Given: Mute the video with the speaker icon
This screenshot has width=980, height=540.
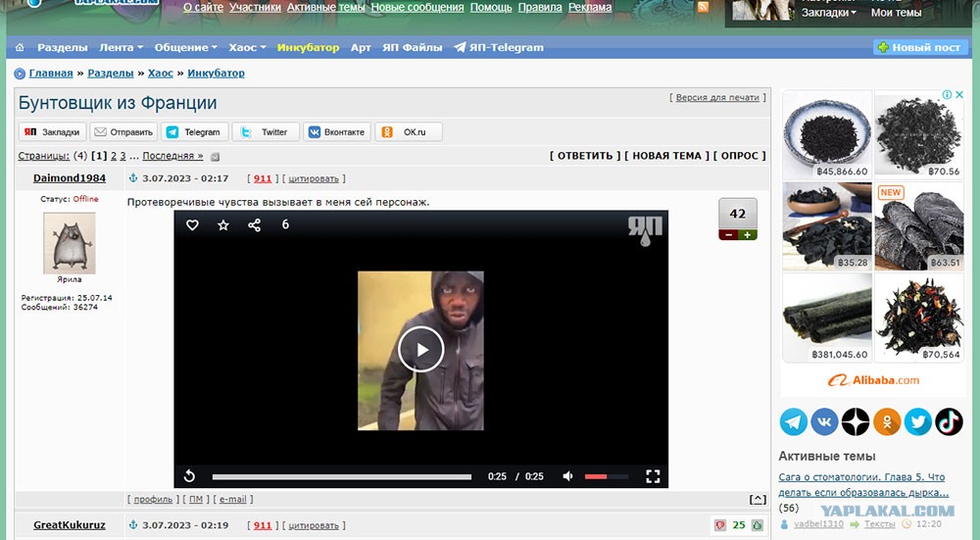Looking at the screenshot, I should 567,476.
